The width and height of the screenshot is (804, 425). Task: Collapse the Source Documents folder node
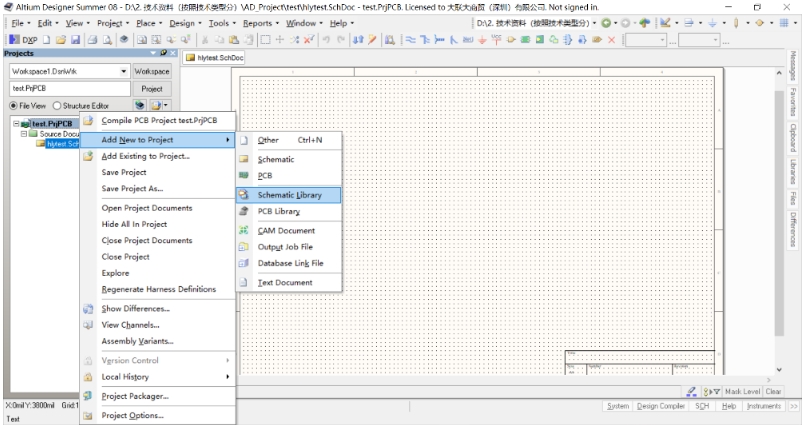[24, 133]
